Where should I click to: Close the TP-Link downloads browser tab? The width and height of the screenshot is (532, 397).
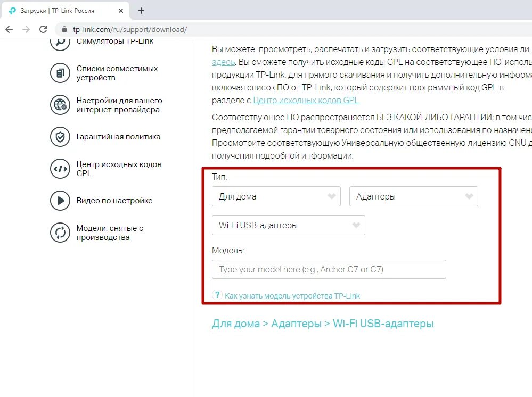[121, 11]
